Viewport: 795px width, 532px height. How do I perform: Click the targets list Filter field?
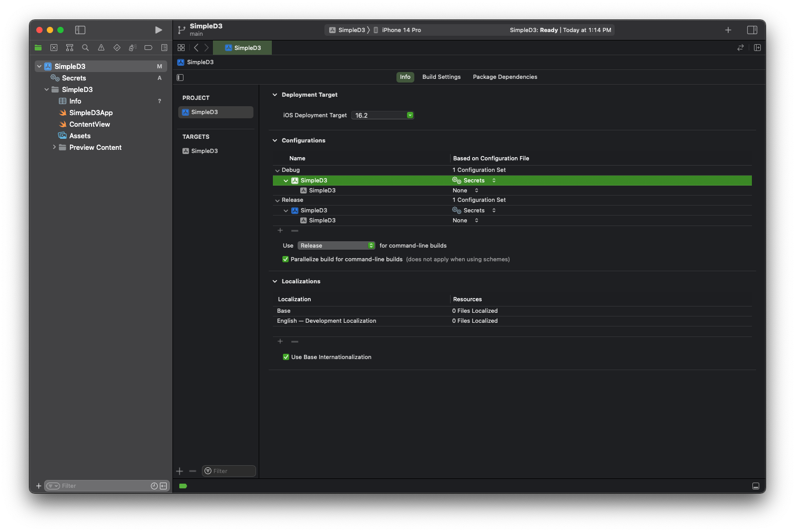(229, 471)
